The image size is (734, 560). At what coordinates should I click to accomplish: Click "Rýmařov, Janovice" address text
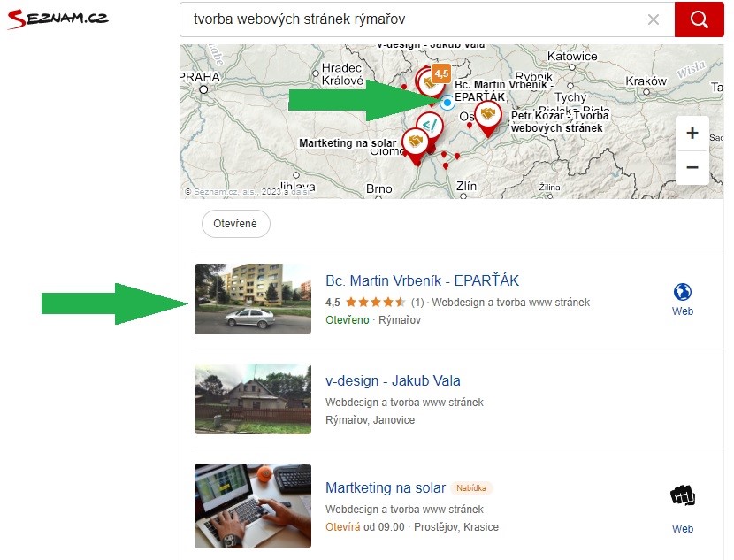(x=370, y=420)
